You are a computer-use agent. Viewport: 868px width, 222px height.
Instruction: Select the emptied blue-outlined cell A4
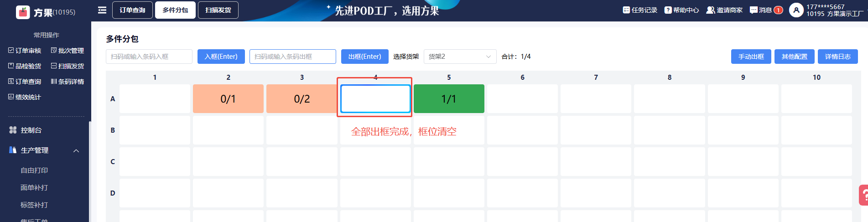coord(375,98)
